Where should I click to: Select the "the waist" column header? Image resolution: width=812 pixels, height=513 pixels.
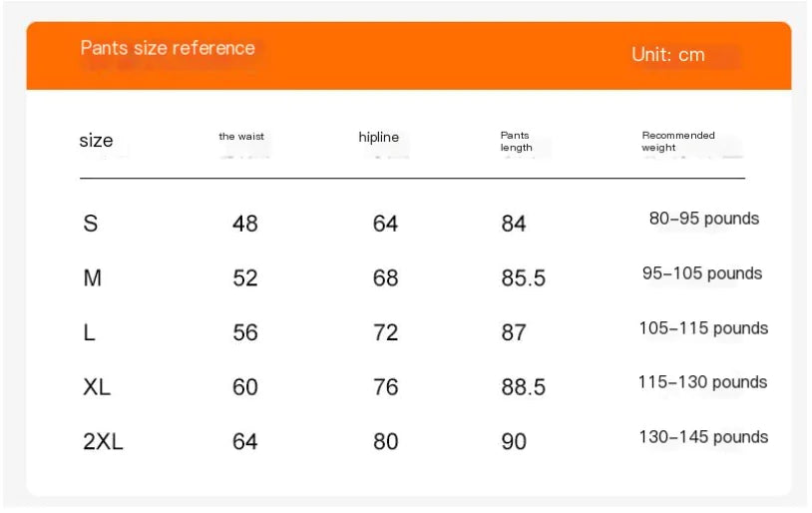coord(241,137)
